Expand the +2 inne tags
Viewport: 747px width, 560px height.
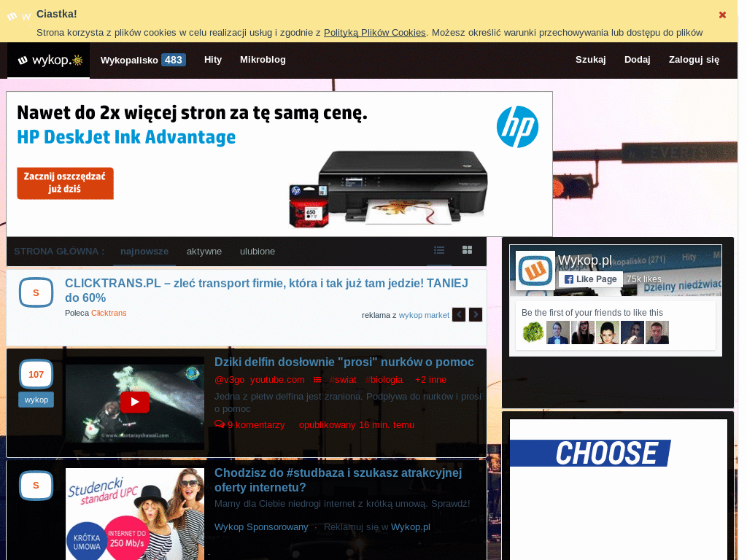pyautogui.click(x=430, y=379)
